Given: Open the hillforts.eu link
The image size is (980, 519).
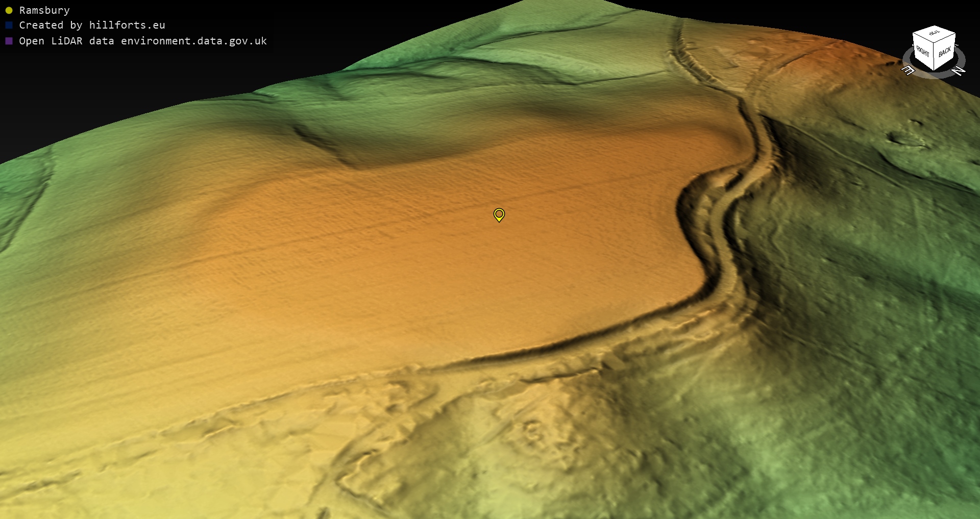Looking at the screenshot, I should 127,25.
